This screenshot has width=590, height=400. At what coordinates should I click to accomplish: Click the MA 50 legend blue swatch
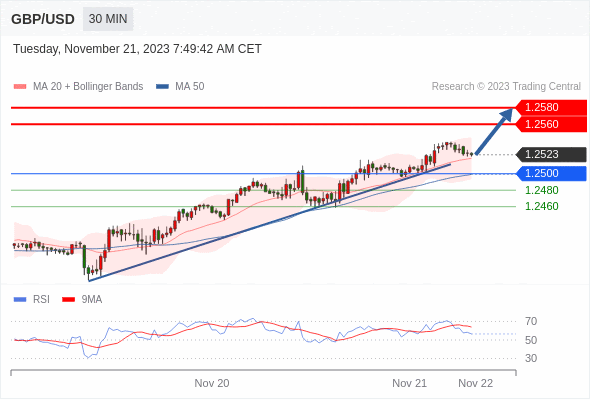(x=162, y=87)
